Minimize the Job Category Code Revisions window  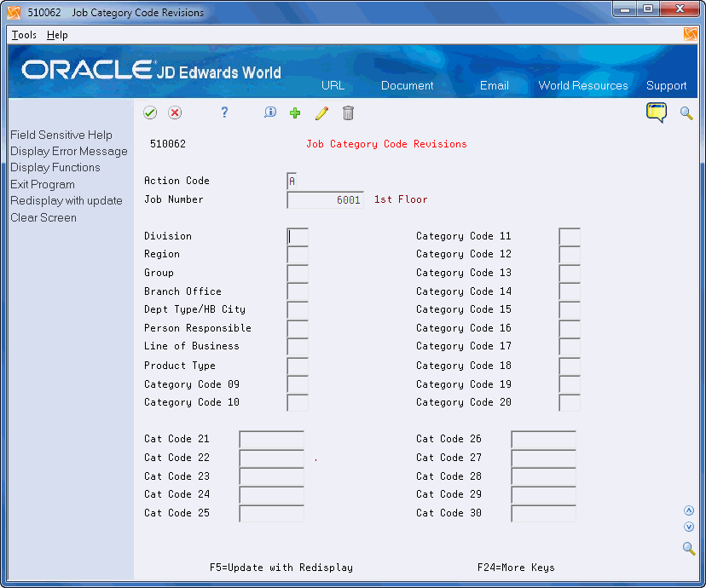coord(625,9)
